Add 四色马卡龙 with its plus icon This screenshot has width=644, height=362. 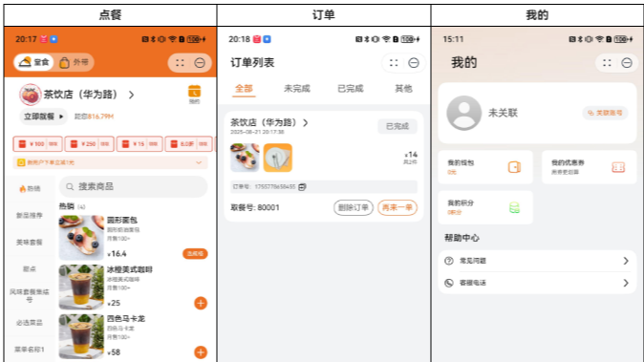(201, 352)
